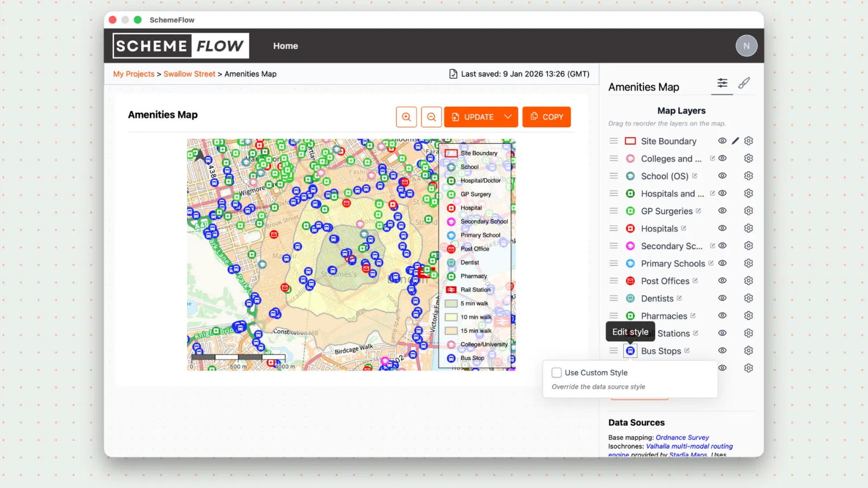The height and width of the screenshot is (488, 868).
Task: Open the Dentists layer settings gear
Action: point(749,298)
